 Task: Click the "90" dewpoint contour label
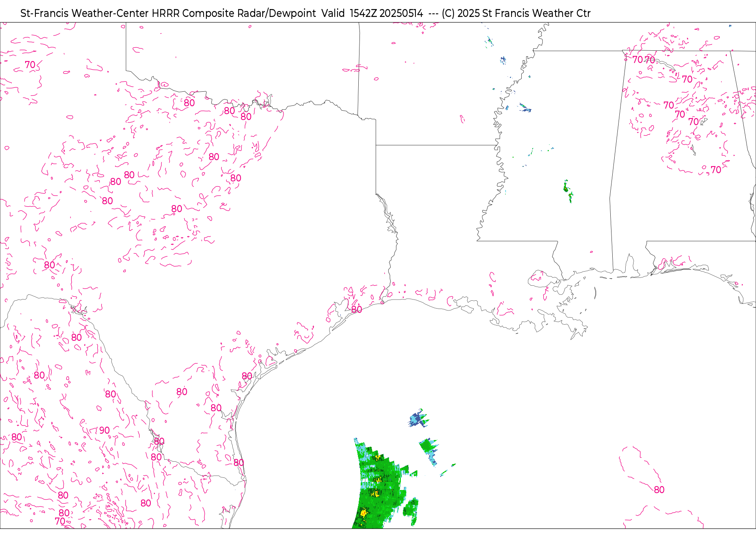104,430
